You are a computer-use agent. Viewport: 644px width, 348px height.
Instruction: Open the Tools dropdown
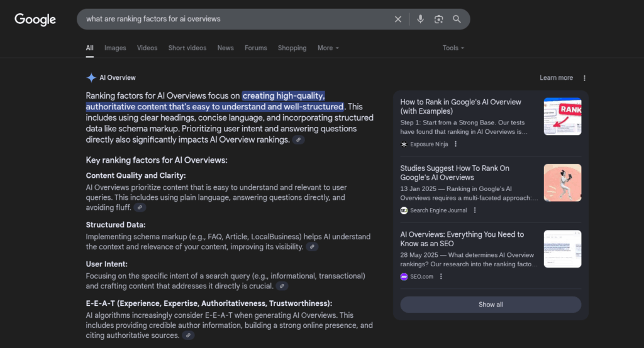tap(453, 48)
